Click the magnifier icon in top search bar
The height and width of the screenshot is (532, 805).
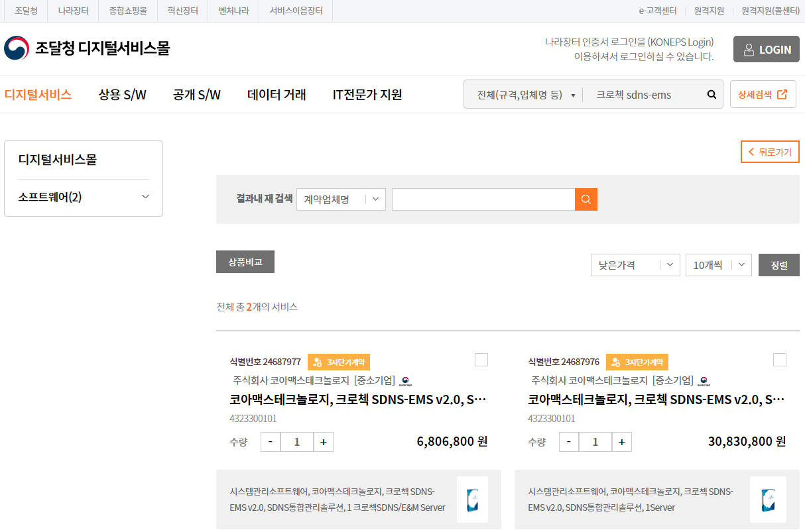pyautogui.click(x=712, y=95)
